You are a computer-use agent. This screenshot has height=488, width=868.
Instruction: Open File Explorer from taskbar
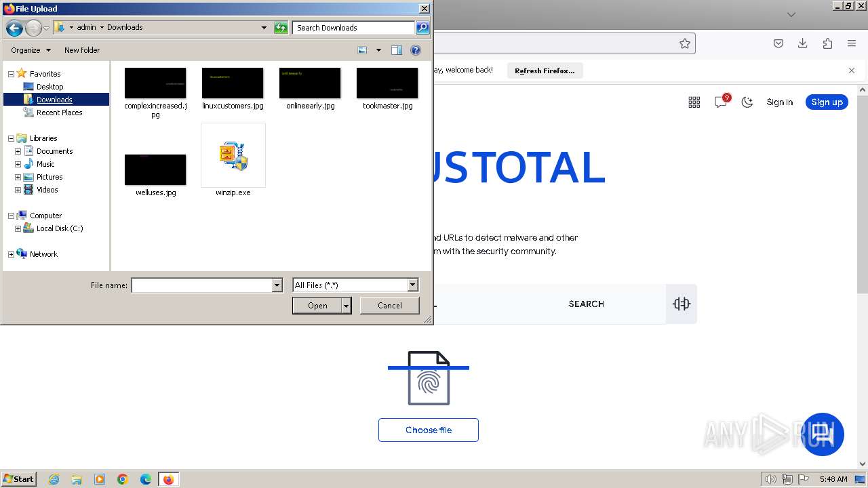click(x=77, y=479)
